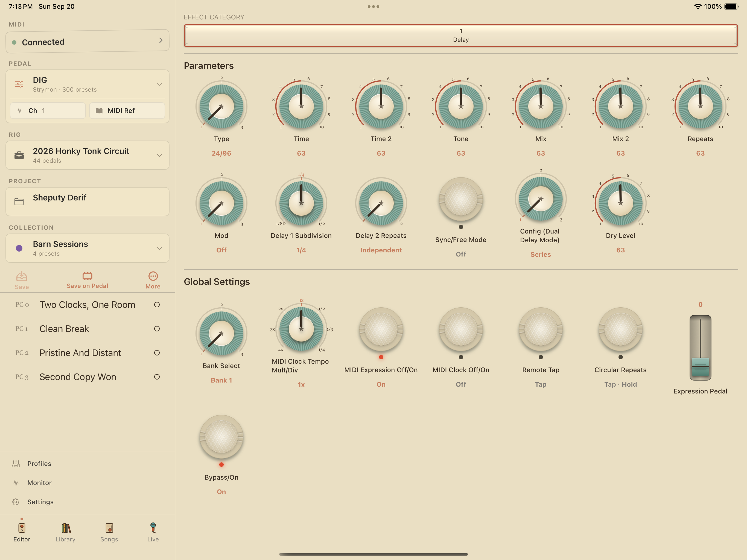The height and width of the screenshot is (560, 747).
Task: Click the Save on Pedal chip icon
Action: 87,276
